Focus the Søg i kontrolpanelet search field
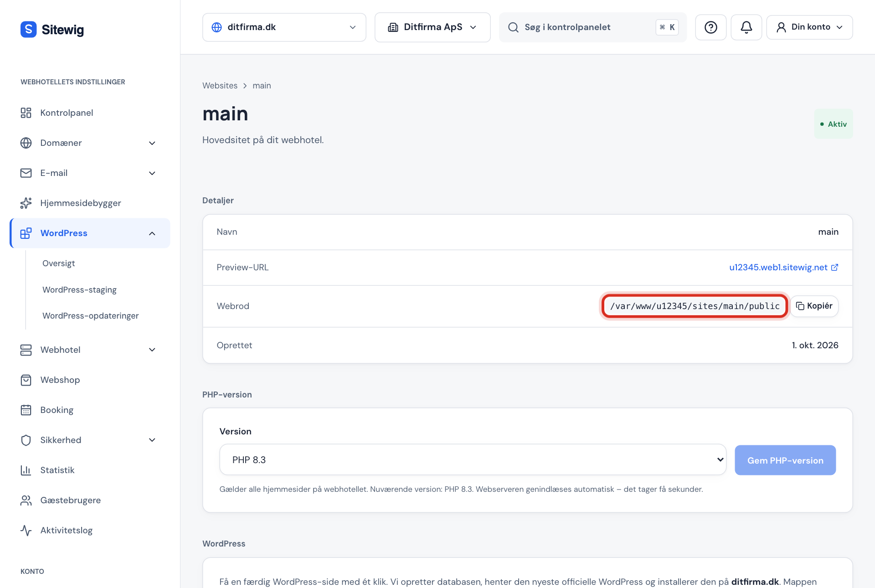The height and width of the screenshot is (588, 875). point(592,27)
